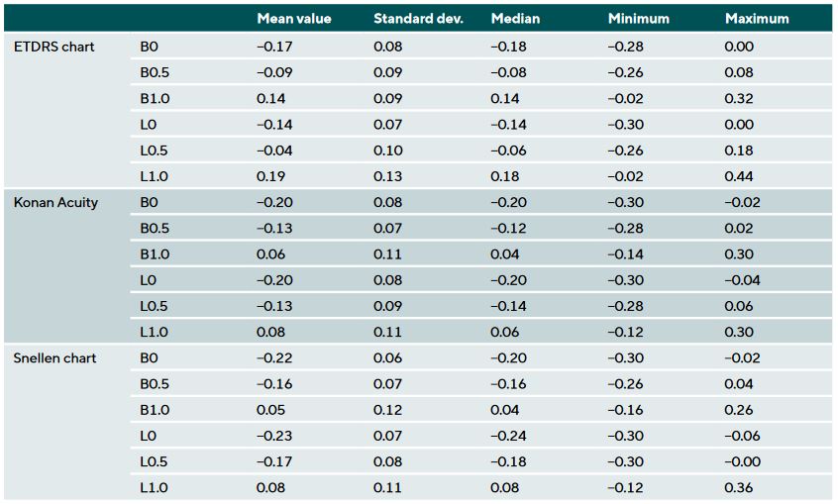Select the Maximum column header
The image size is (838, 504).
pos(757,19)
